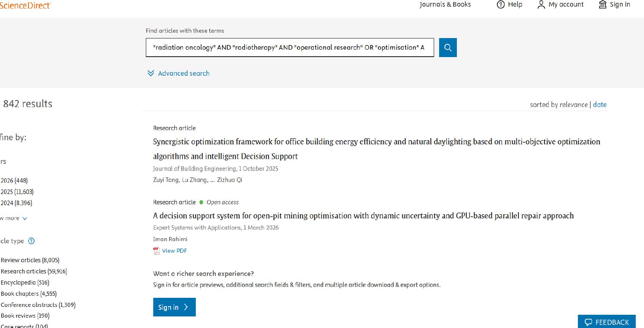Viewport: 644px width, 328px height.
Task: Click the My account person icon
Action: 541,5
